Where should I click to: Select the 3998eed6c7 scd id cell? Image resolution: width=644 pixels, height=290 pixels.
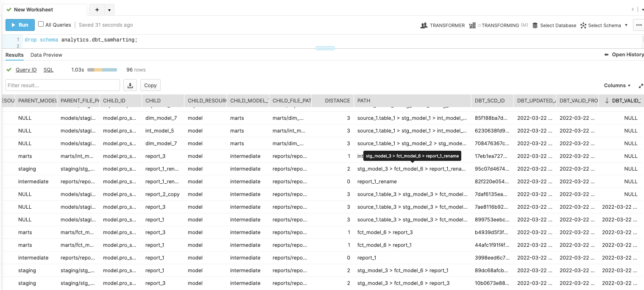click(x=492, y=258)
